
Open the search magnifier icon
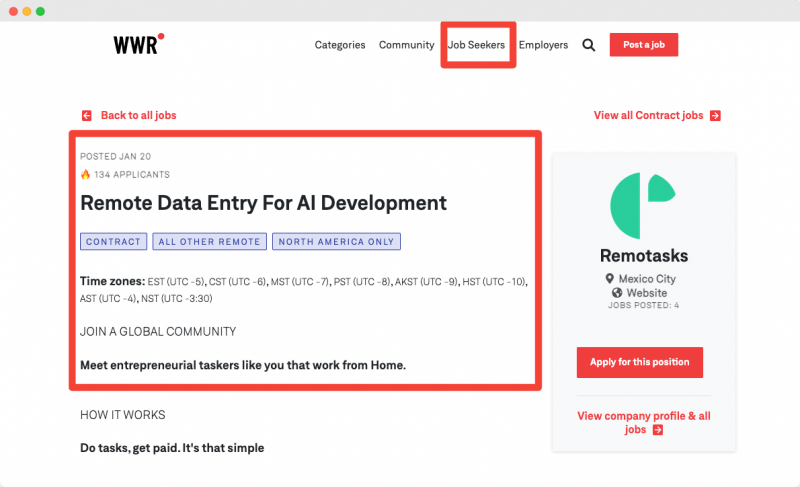(589, 45)
